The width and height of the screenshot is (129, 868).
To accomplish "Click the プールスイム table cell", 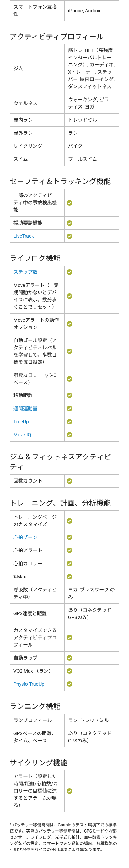I will tap(92, 159).
